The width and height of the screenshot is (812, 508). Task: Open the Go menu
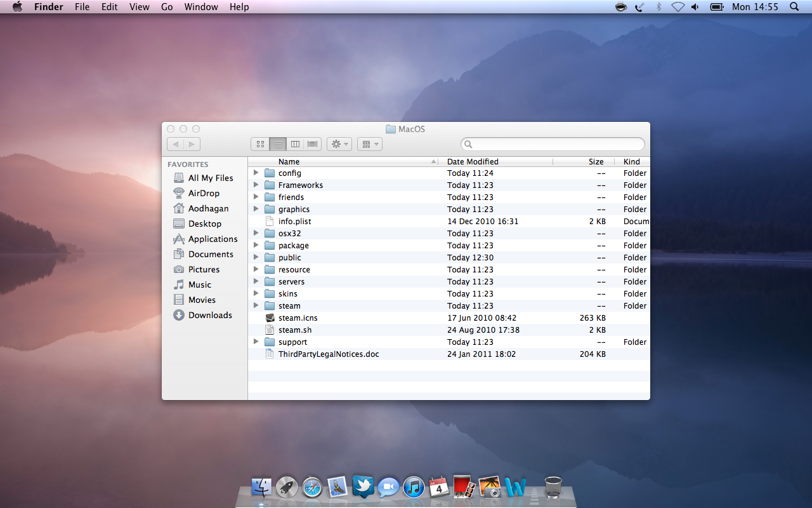pyautogui.click(x=167, y=7)
